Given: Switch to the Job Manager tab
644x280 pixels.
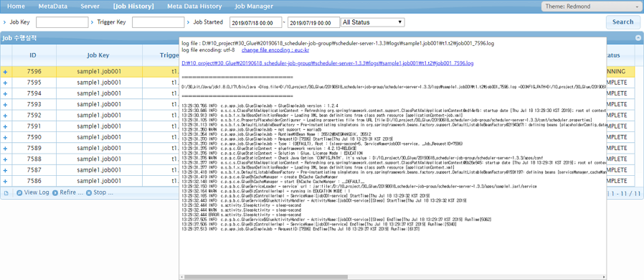Looking at the screenshot, I should 254,6.
